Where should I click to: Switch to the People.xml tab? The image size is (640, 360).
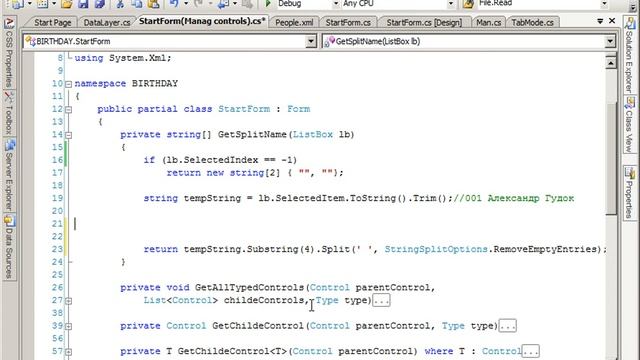(294, 22)
